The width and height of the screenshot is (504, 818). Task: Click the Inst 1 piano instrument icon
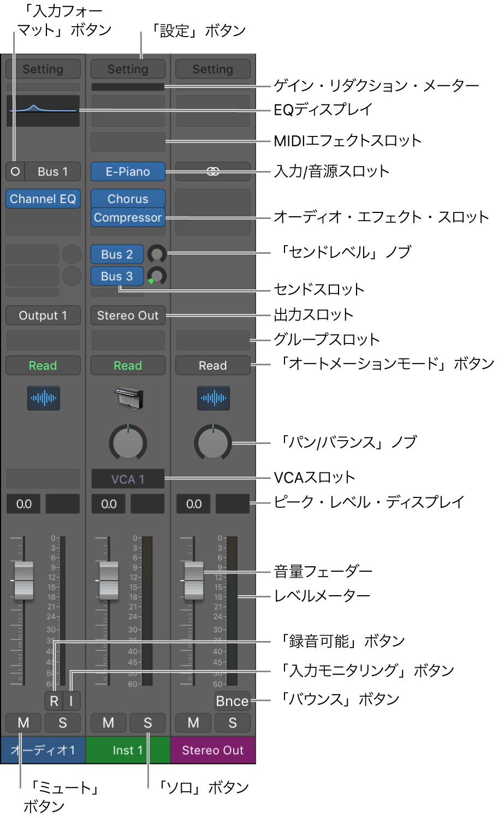click(x=128, y=398)
